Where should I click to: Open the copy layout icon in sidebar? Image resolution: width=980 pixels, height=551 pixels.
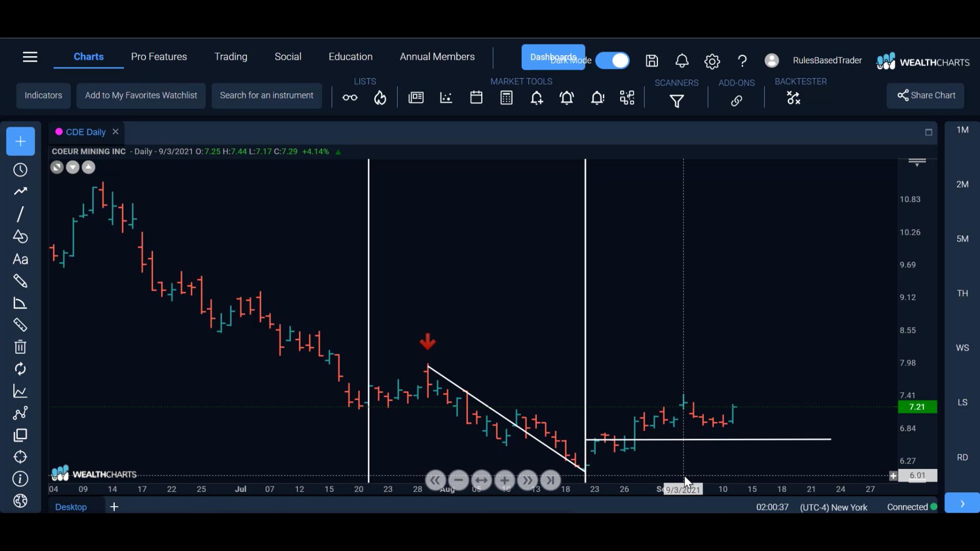click(20, 435)
